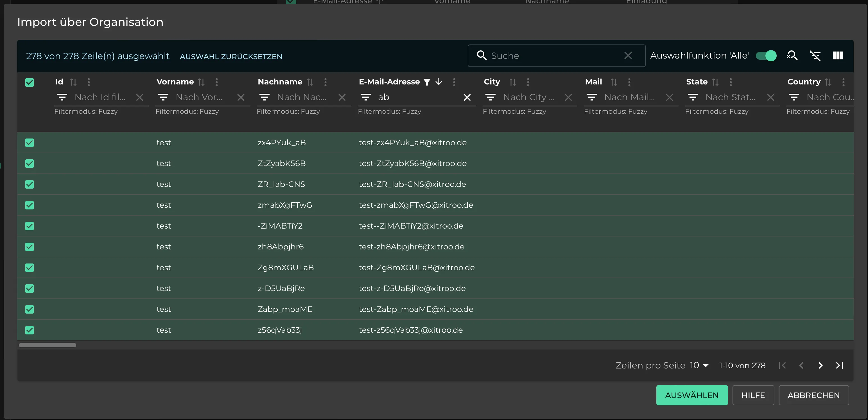Clear the E-Mail-Adresse filter by clicking X

point(467,97)
